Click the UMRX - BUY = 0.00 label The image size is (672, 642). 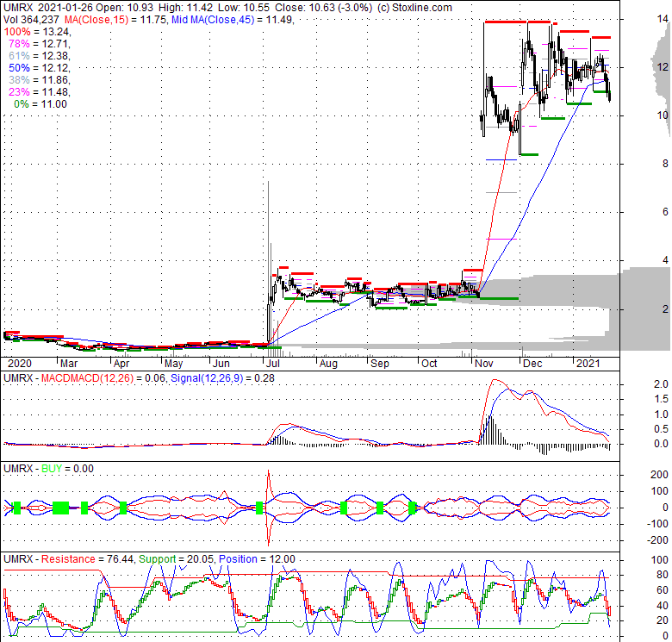click(48, 469)
